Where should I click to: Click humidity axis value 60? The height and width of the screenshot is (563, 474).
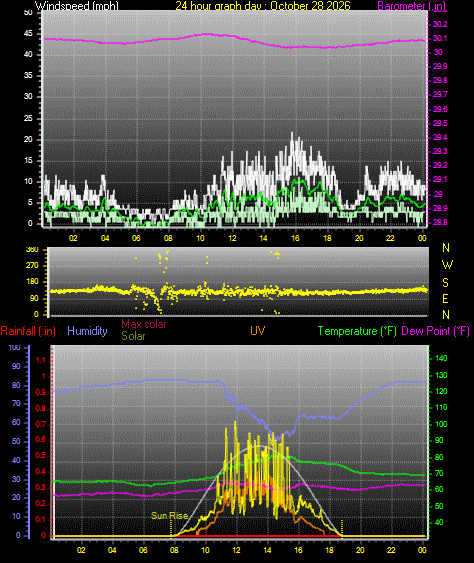point(16,422)
